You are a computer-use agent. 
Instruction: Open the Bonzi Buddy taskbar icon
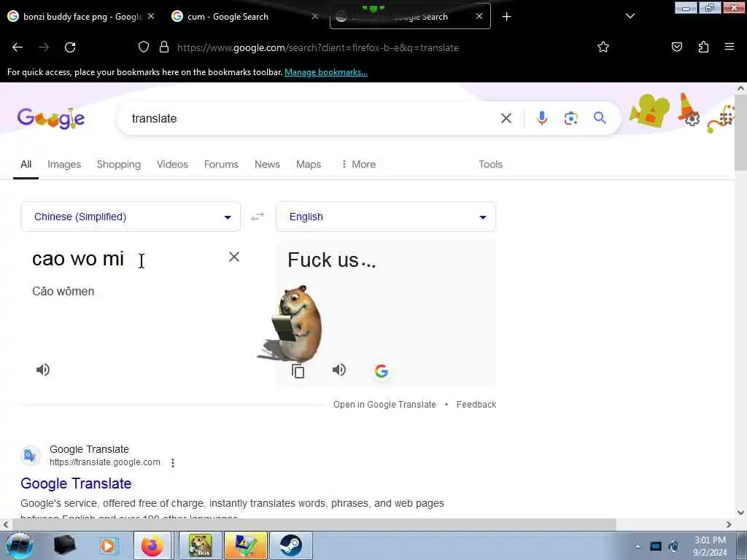200,545
